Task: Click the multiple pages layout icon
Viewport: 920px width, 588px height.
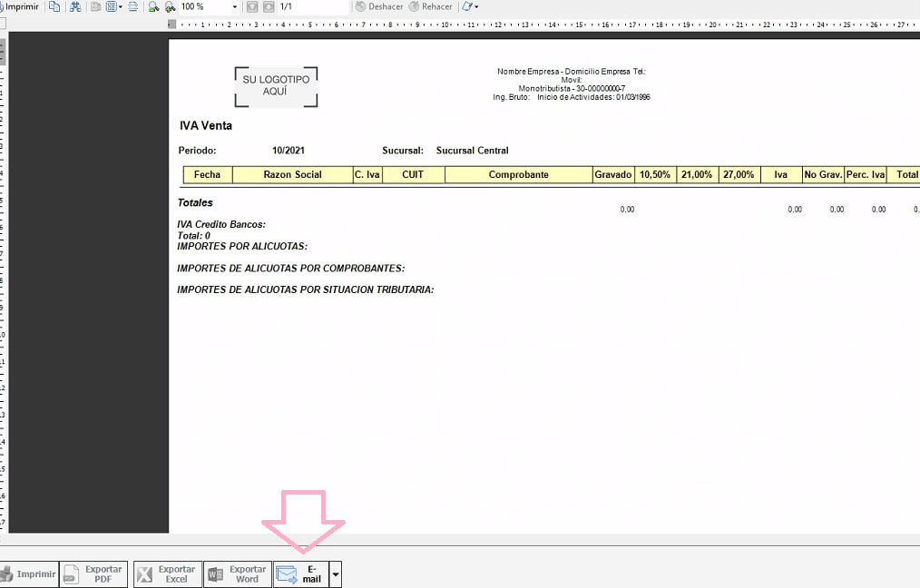Action: coord(112,6)
